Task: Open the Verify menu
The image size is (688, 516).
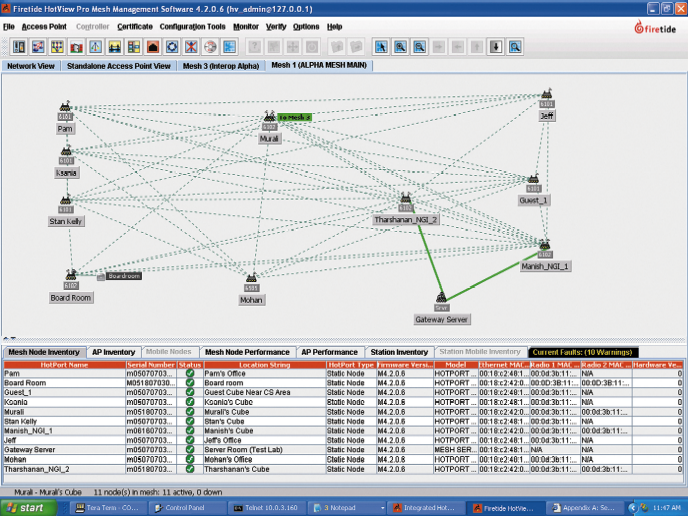Action: coord(276,27)
